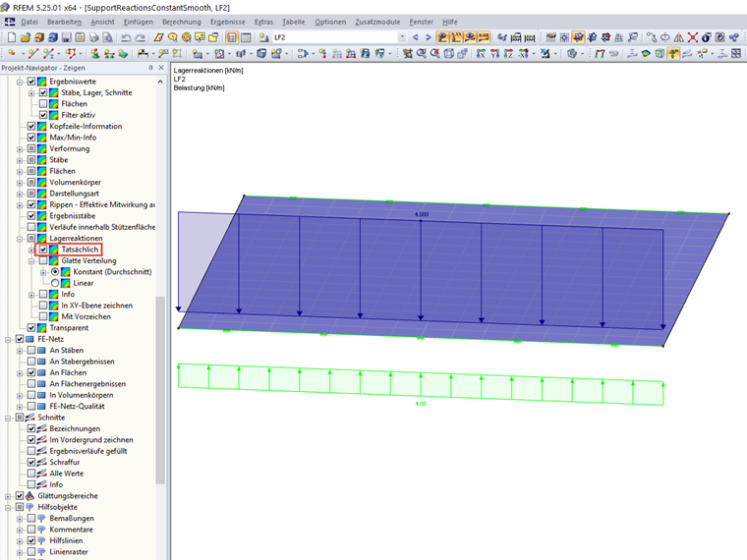Toggle the Tatsächlich checkbox
This screenshot has height=560, width=747.
click(x=43, y=250)
